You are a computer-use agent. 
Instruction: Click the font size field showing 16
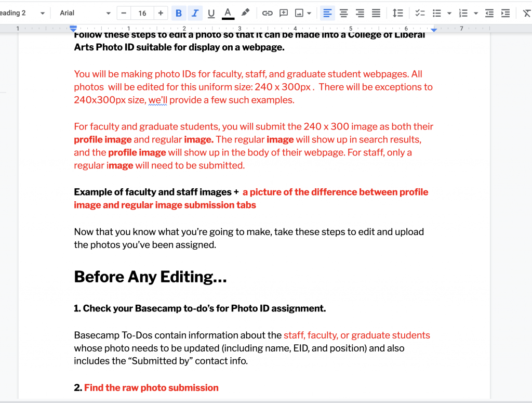click(142, 13)
